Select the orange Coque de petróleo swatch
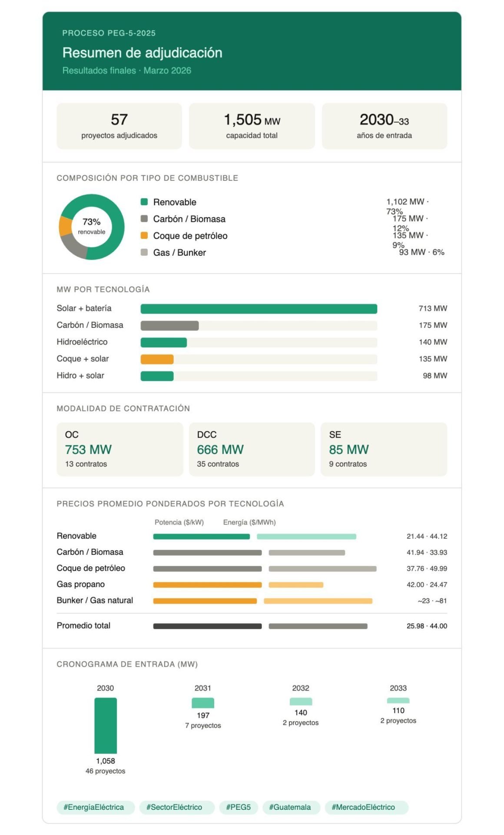The width and height of the screenshot is (504, 835). tap(144, 236)
